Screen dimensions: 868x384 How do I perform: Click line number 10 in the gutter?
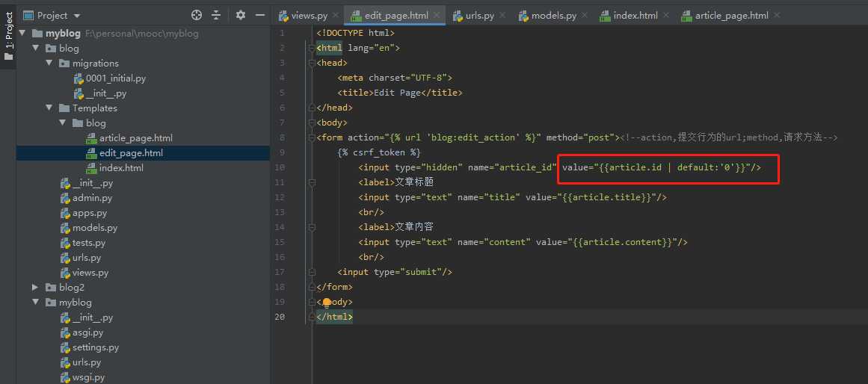280,167
